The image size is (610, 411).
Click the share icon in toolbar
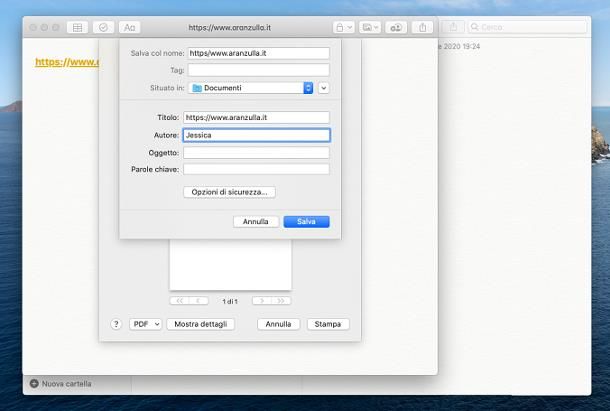(451, 27)
